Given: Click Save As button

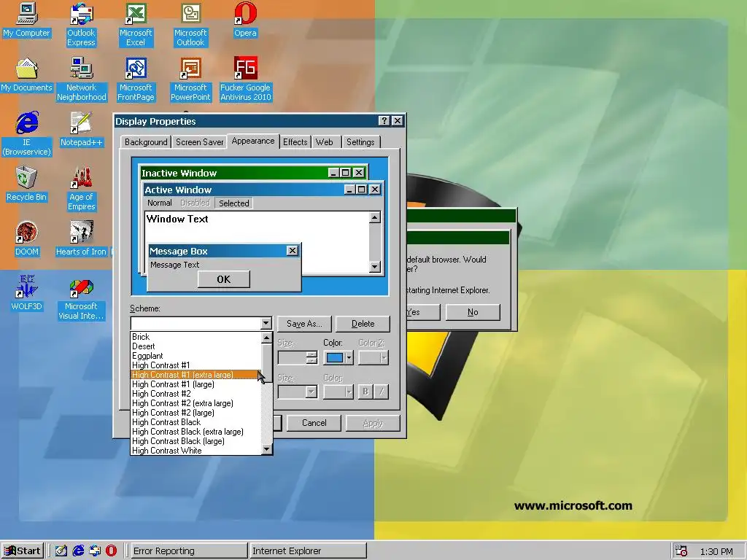Looking at the screenshot, I should click(x=304, y=324).
